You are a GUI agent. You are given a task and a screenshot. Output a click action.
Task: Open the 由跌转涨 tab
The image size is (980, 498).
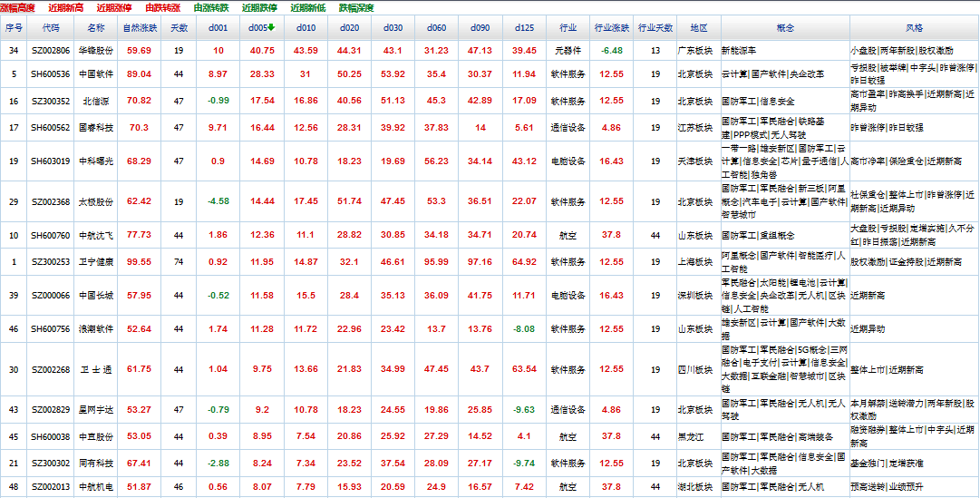coord(162,8)
